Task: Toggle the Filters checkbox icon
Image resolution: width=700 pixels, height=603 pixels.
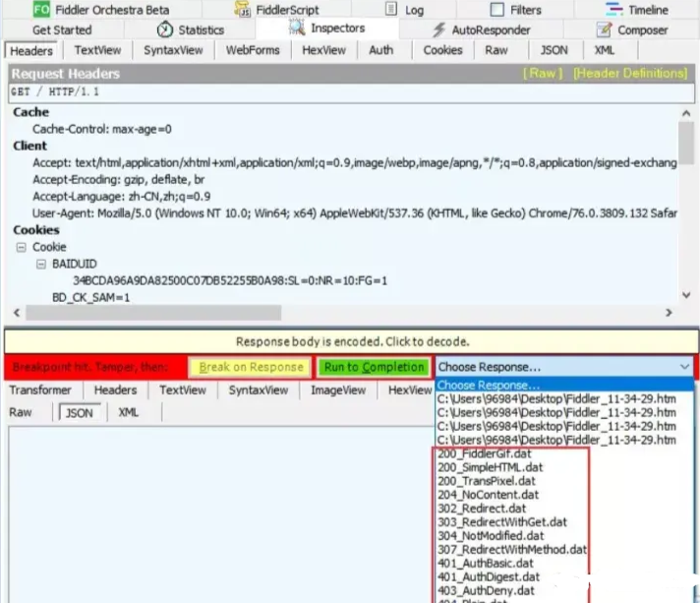Action: 496,10
